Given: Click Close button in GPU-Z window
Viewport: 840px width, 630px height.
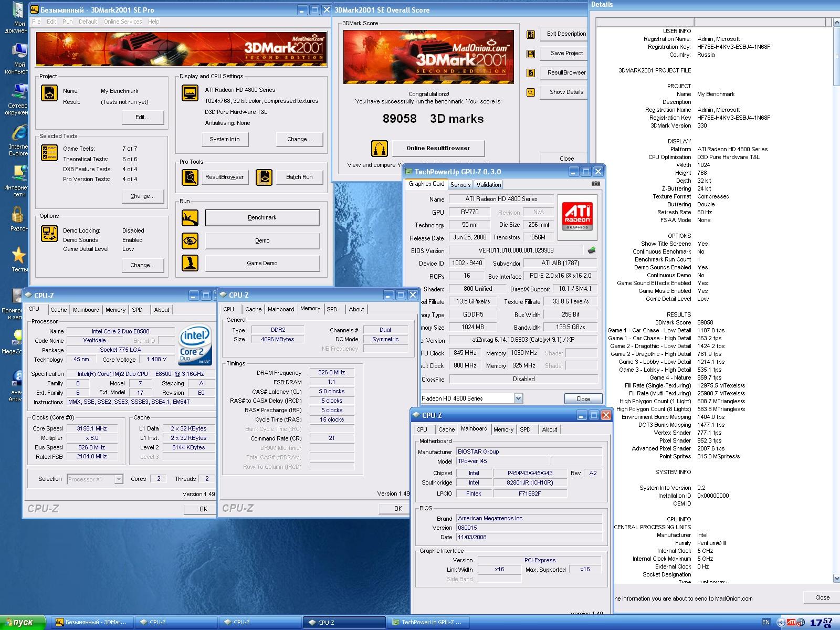Looking at the screenshot, I should coord(583,398).
